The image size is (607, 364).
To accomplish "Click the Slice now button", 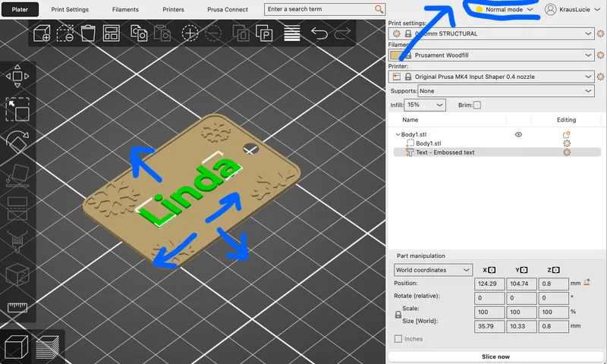I will tap(495, 356).
